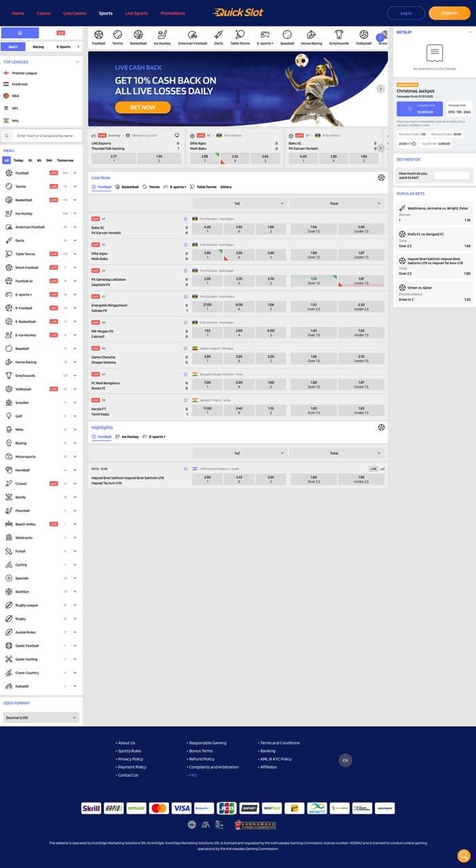476x868 pixels.
Task: Select the American Football helmet icon at top
Action: click(x=193, y=35)
